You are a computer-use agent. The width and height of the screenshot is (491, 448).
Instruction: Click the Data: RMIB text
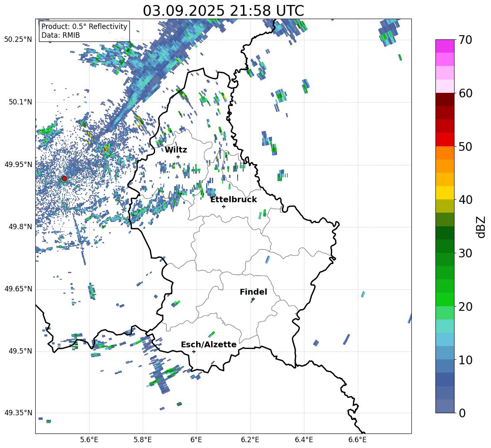pos(61,35)
